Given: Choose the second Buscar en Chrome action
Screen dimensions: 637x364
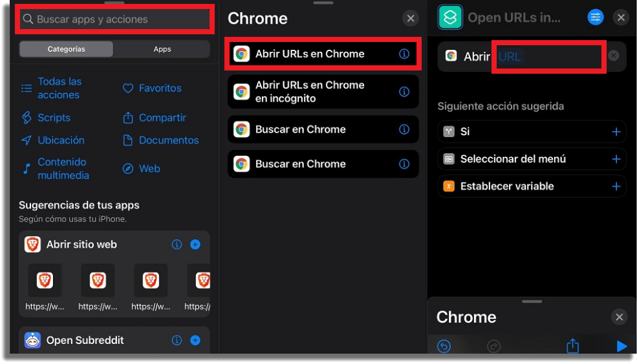Looking at the screenshot, I should click(x=323, y=164).
